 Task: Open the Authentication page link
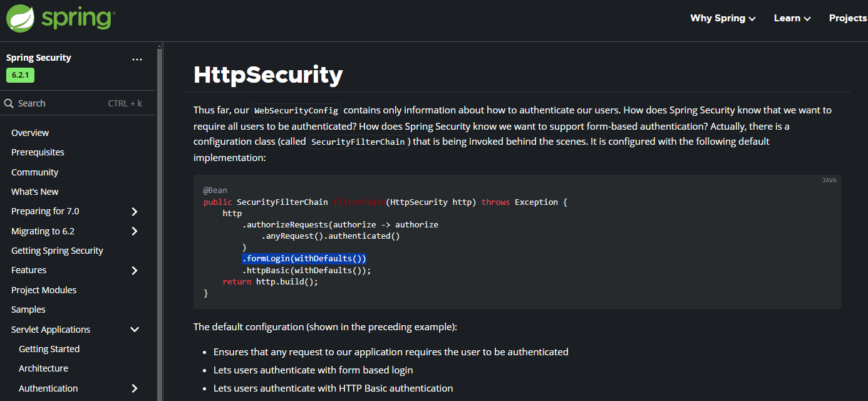48,388
